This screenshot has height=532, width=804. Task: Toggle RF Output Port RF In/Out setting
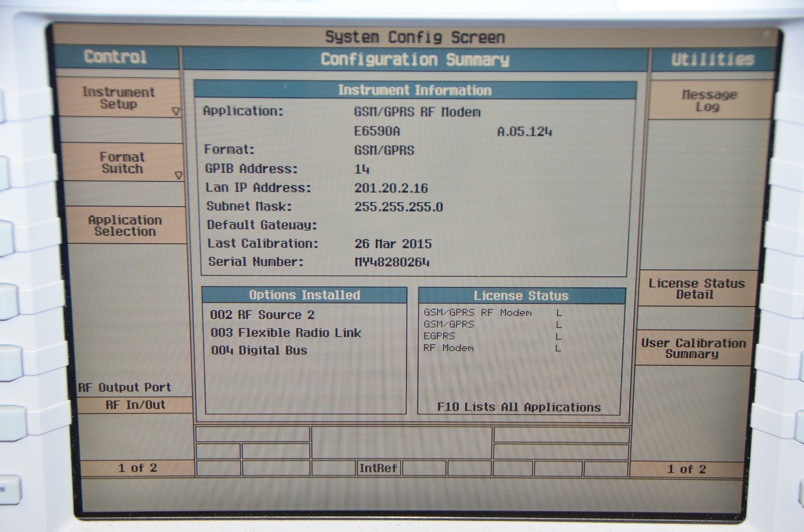click(135, 405)
